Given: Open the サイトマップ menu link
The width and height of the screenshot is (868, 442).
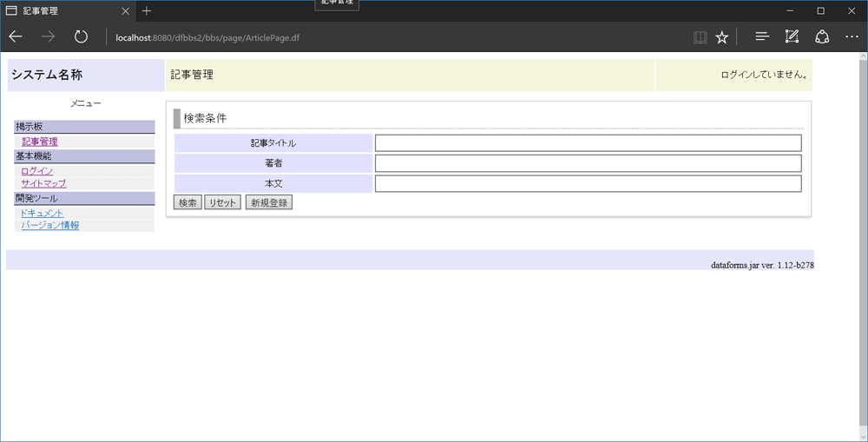Looking at the screenshot, I should (43, 183).
